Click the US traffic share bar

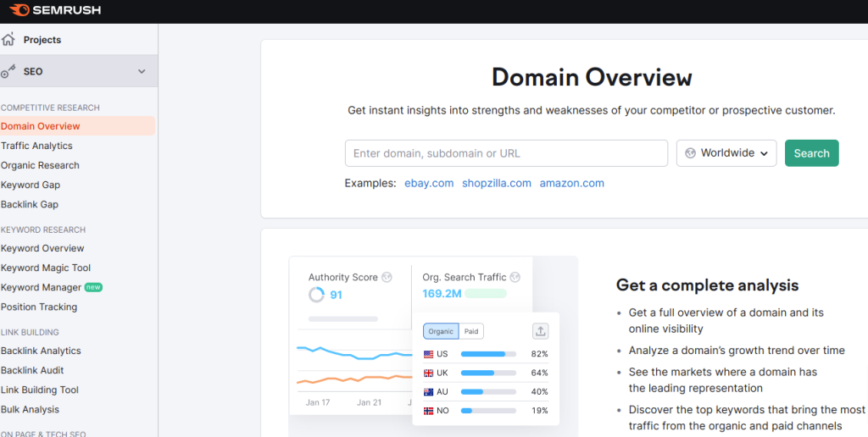[x=488, y=354]
